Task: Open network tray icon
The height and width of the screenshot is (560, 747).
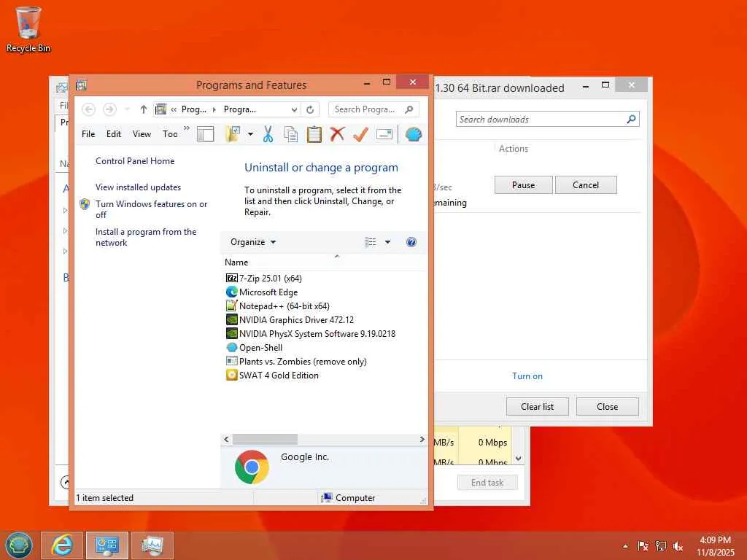Action: tap(660, 546)
